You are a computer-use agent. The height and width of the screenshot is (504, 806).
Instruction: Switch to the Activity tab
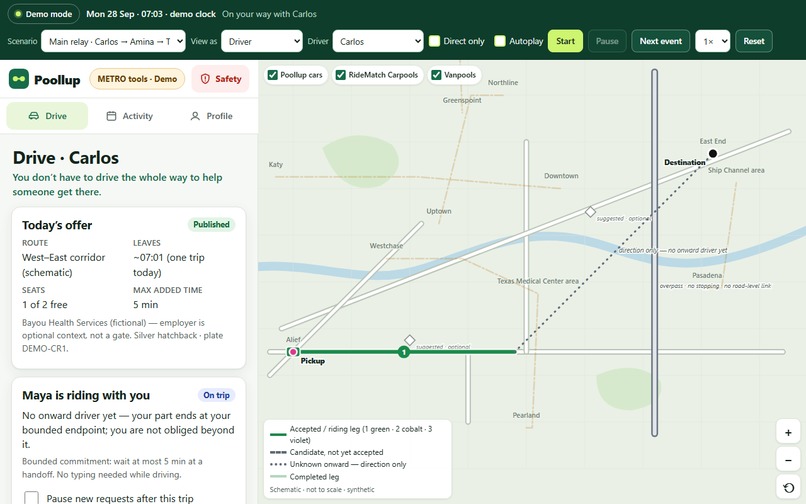coord(130,116)
